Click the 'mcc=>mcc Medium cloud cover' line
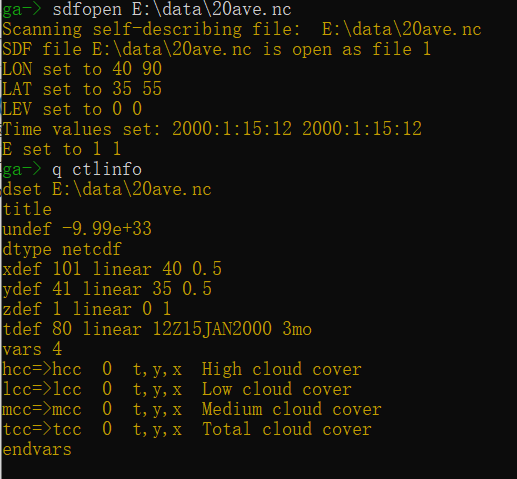The width and height of the screenshot is (517, 479). 192,409
